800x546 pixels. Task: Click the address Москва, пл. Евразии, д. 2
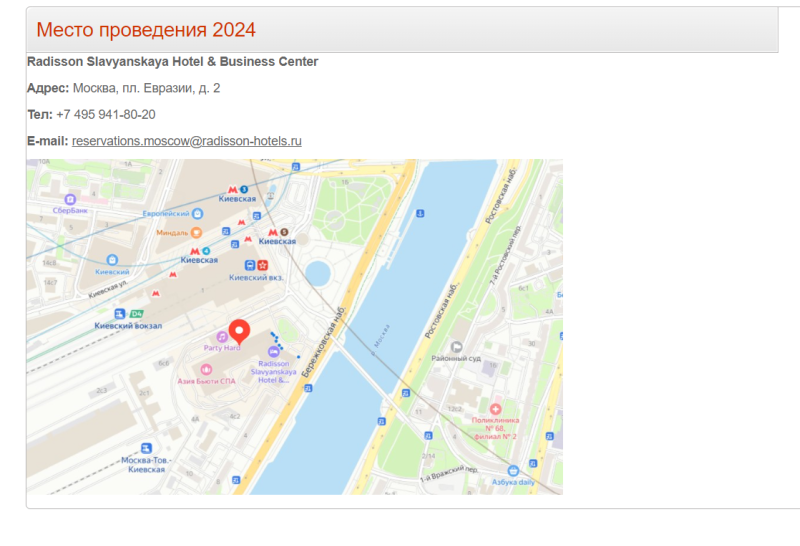[146, 88]
